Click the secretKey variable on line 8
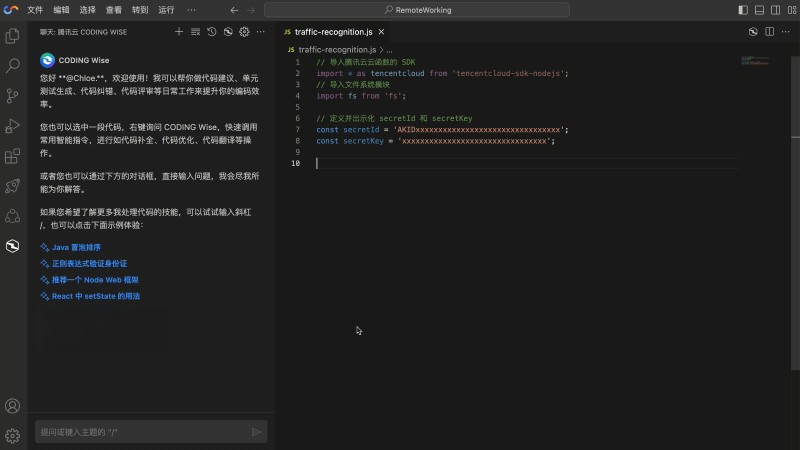This screenshot has height=450, width=800. [363, 141]
